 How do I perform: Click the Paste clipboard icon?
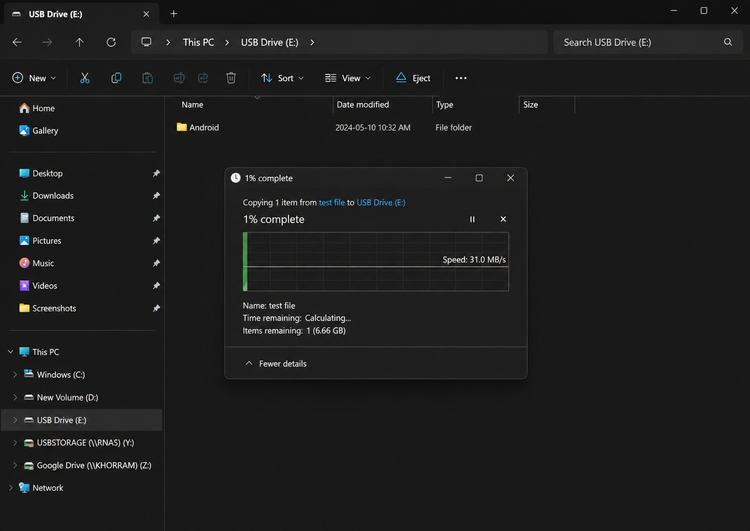point(147,78)
